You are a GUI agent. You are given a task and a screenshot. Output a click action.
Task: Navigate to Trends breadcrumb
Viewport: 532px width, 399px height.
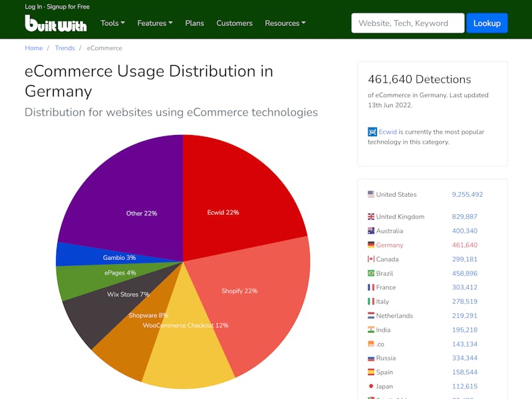tap(65, 48)
